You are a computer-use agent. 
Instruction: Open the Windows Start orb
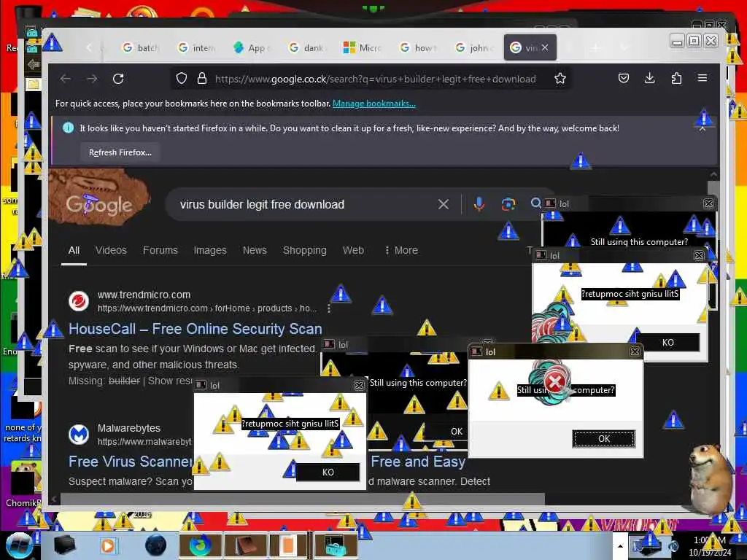coord(19,545)
